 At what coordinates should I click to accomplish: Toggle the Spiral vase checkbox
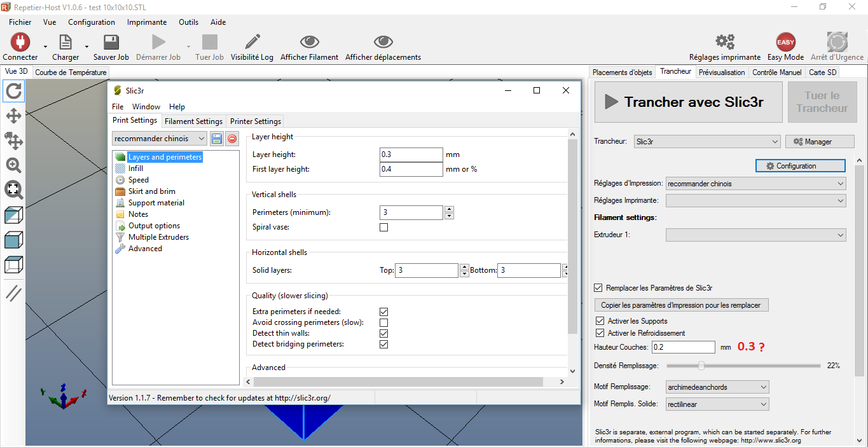pos(383,227)
